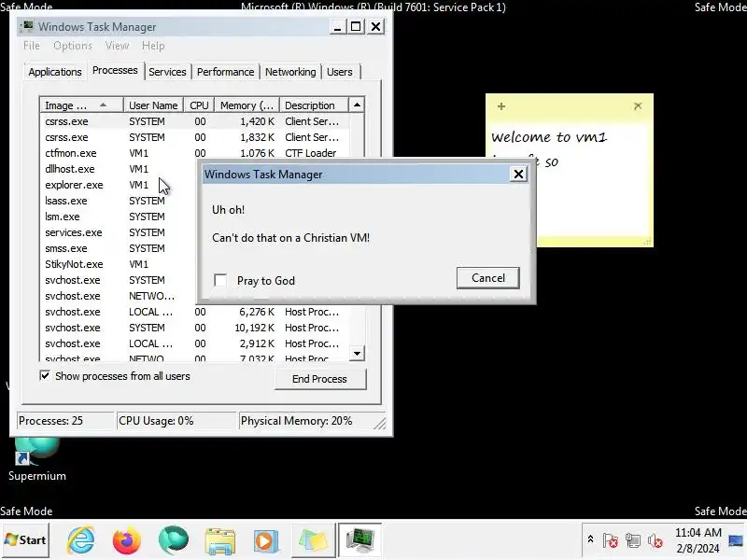This screenshot has width=747, height=560.
Task: Open the Start menu
Action: (x=25, y=540)
